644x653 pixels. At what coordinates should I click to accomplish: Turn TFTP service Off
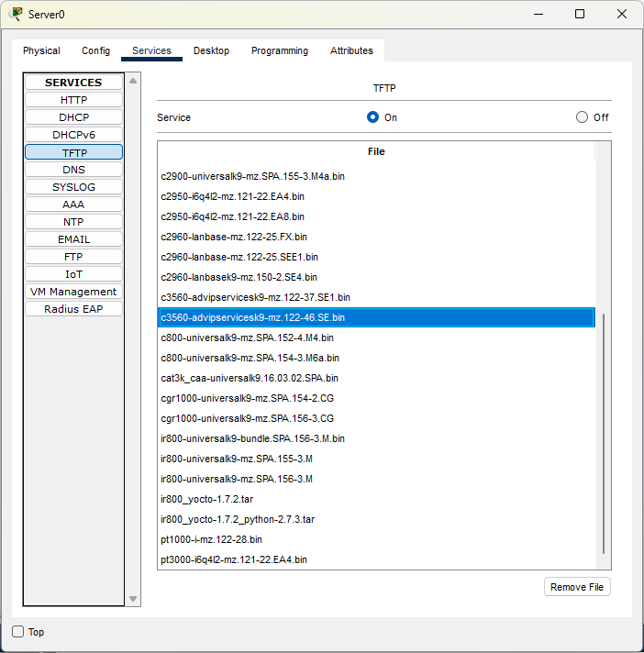point(582,117)
